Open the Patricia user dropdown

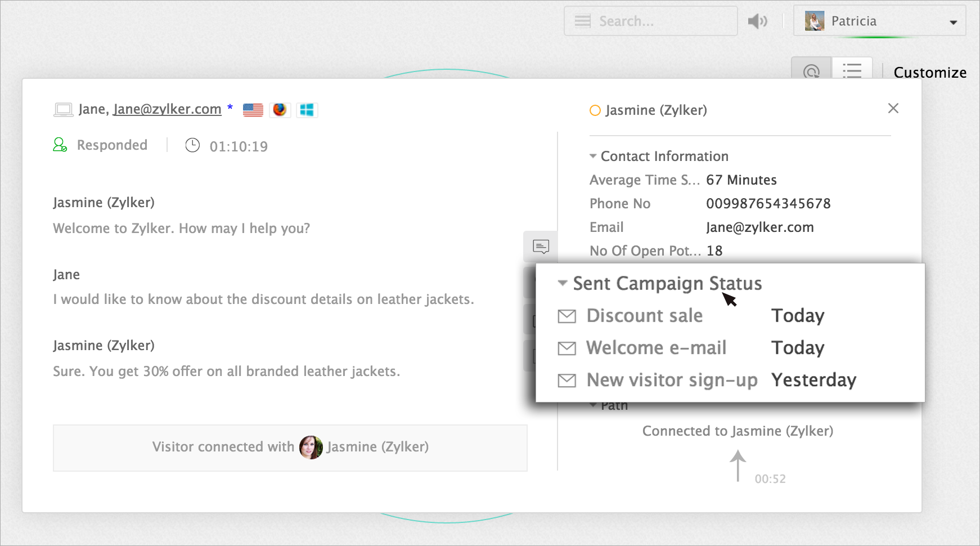pos(879,21)
